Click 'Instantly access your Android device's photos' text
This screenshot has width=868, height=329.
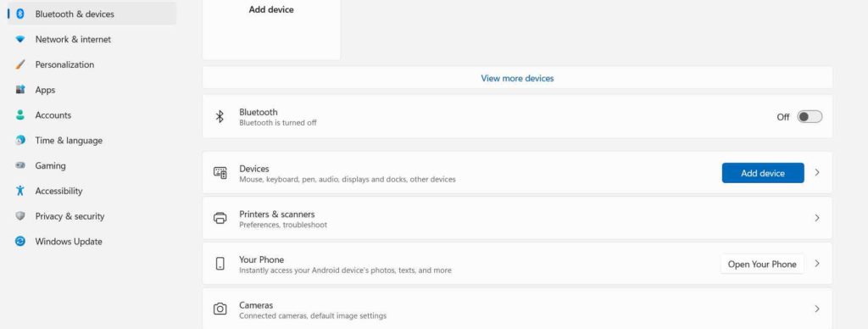click(345, 270)
